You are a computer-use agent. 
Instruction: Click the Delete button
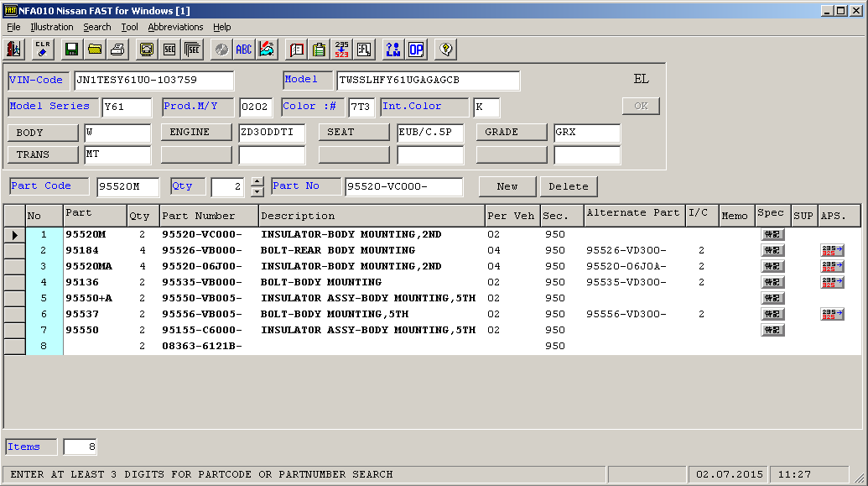point(569,186)
